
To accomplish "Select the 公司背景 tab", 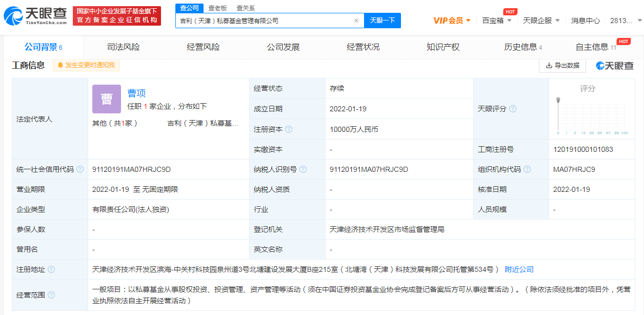I will tap(43, 47).
